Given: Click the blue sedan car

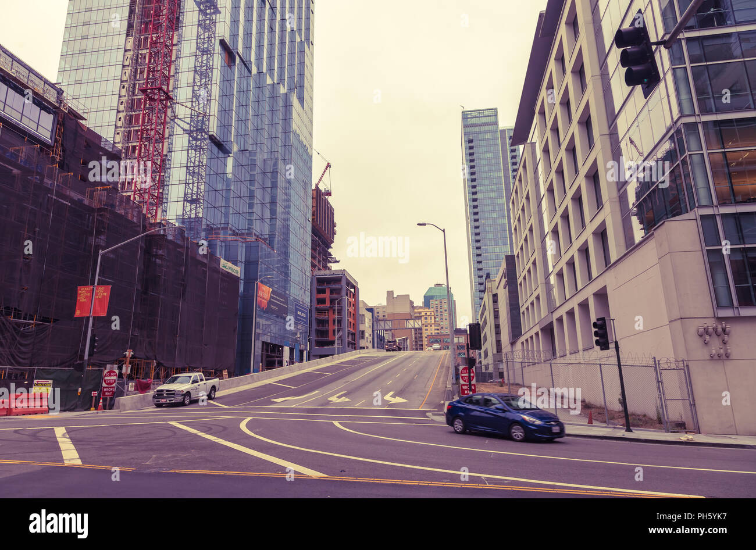Looking at the screenshot, I should 505,416.
